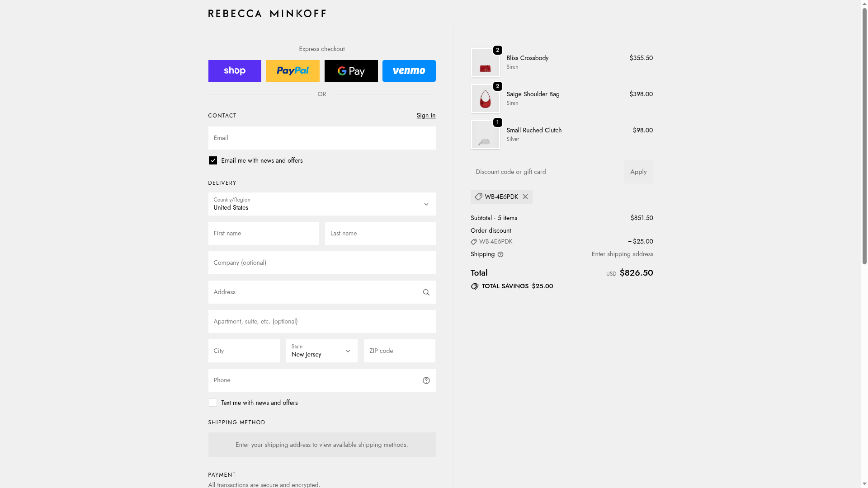Open the Country/Region dropdown
Screen dimensions: 868x488
click(321, 204)
